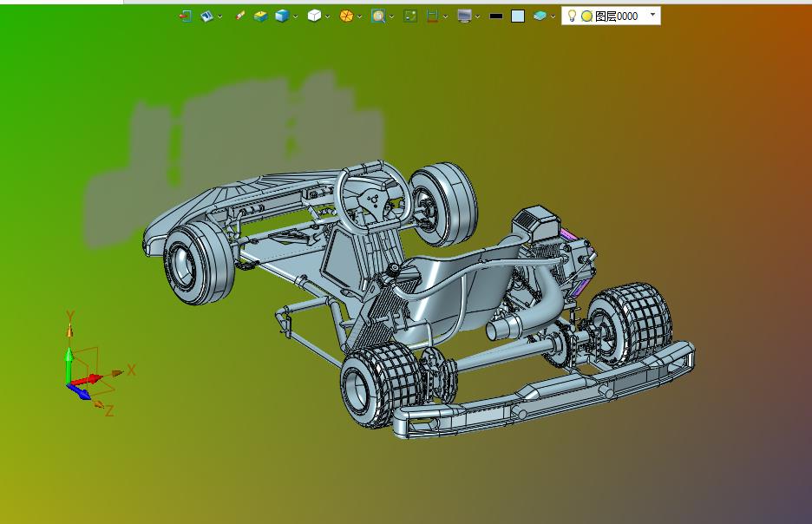This screenshot has width=812, height=524.
Task: Click the white cube view orientation icon
Action: point(314,16)
